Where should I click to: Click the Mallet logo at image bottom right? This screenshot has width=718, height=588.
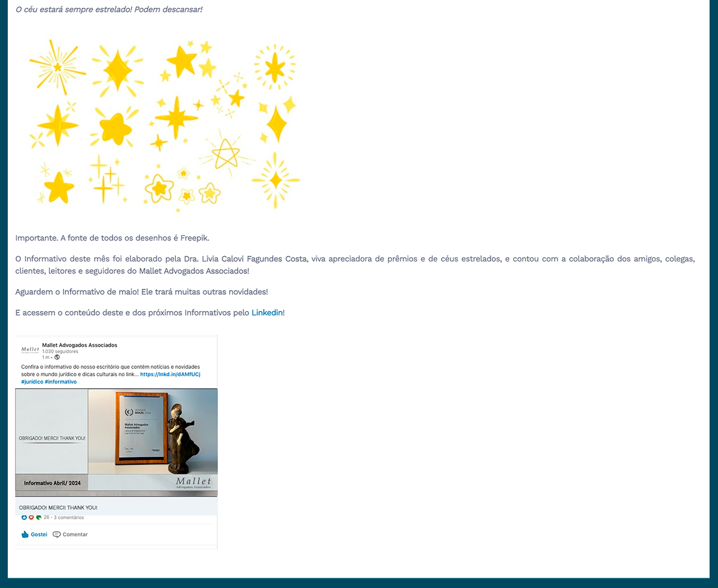[193, 483]
